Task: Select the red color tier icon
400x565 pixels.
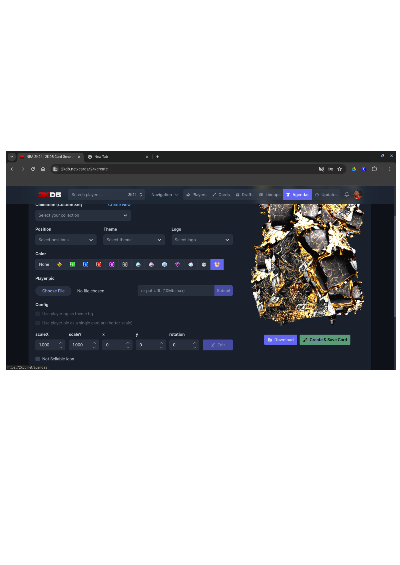Action: click(x=98, y=264)
